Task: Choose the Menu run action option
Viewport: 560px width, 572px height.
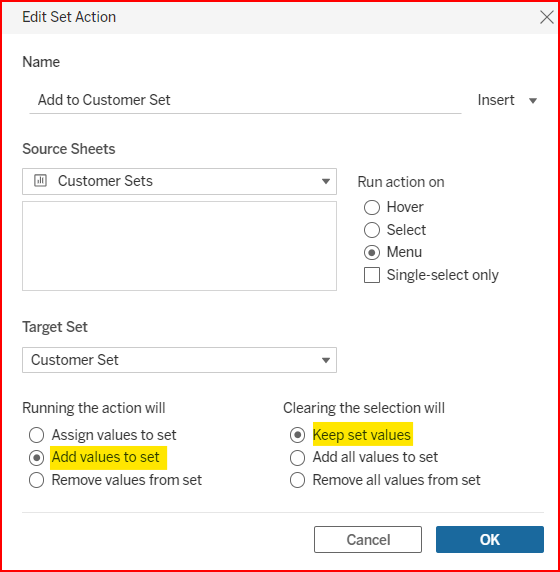Action: (x=372, y=252)
